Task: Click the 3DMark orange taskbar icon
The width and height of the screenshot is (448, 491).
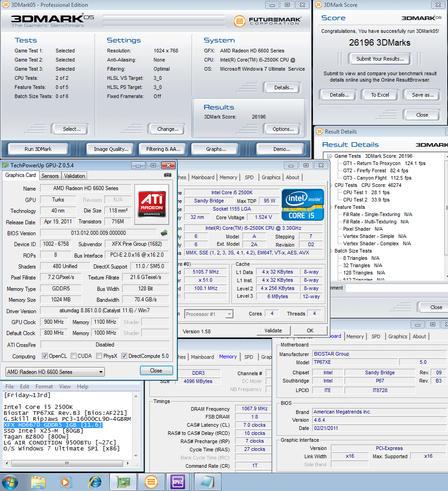Action: 151,482
